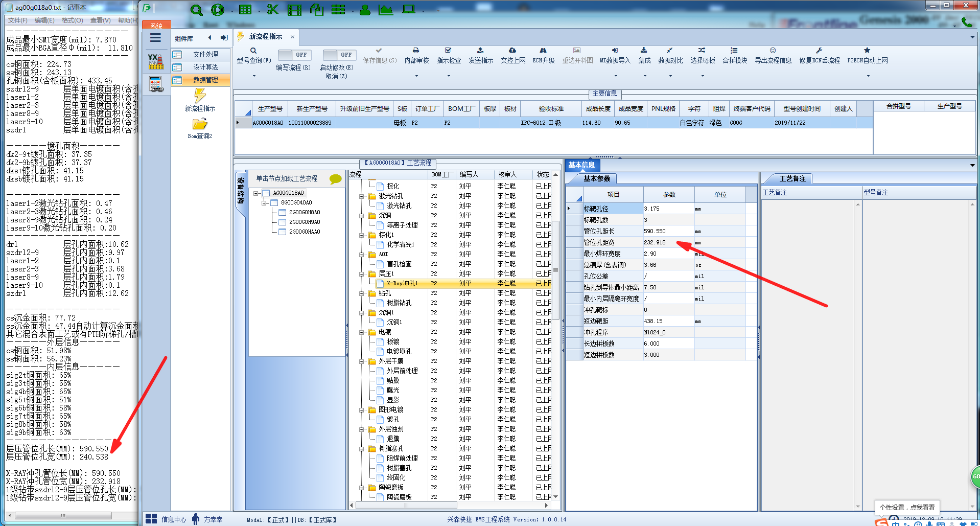This screenshot has height=526, width=980.
Task: Click 修复ECN丢流程 wrench tool
Action: tap(819, 56)
